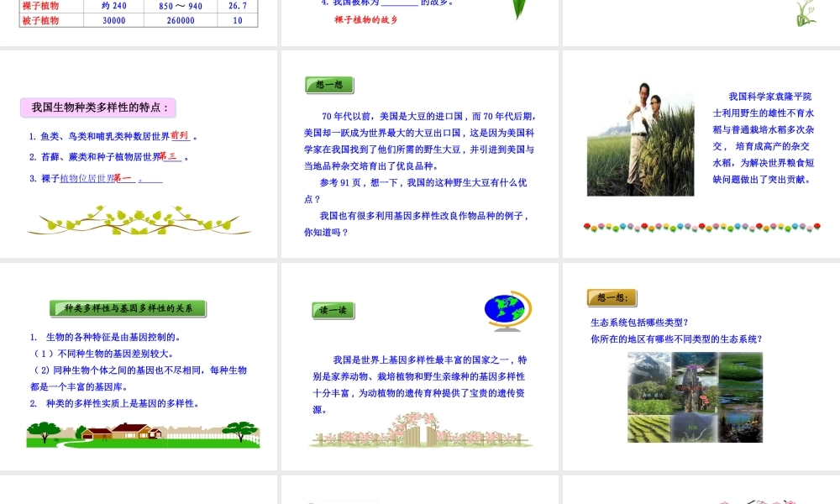This screenshot has height=504, width=840.
Task: Open the 读一读 slide with globe
Action: pyautogui.click(x=420, y=366)
